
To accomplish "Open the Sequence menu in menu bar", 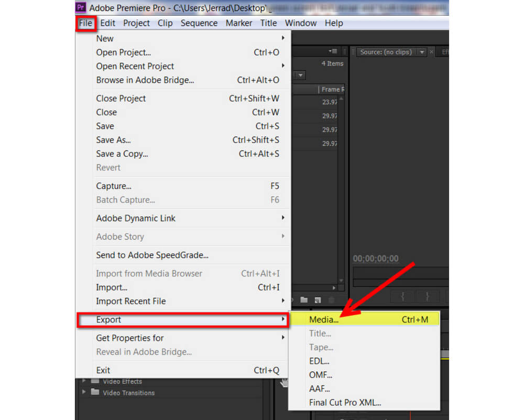I will (199, 23).
